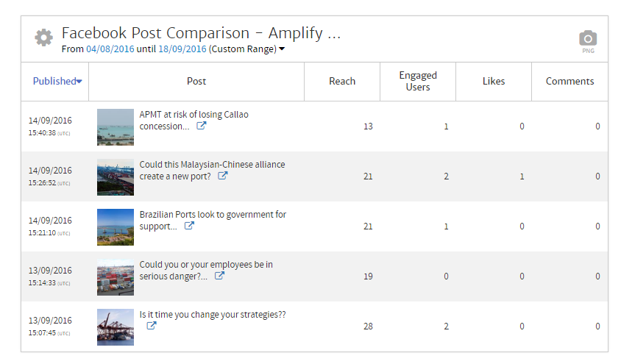The image size is (621, 364).
Task: Open external link for Brazilian Ports post
Action: [x=189, y=226]
